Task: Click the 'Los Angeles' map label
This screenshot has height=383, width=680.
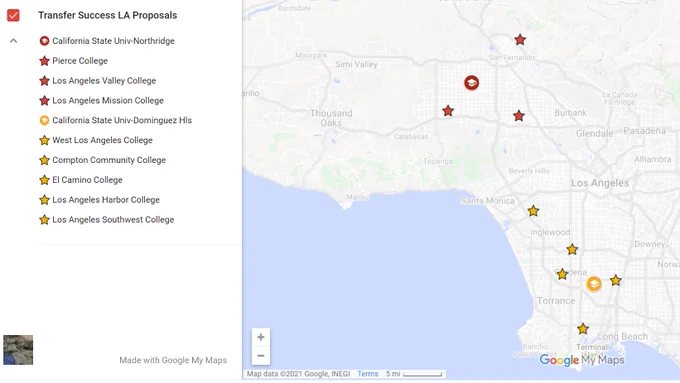Action: pyautogui.click(x=600, y=183)
